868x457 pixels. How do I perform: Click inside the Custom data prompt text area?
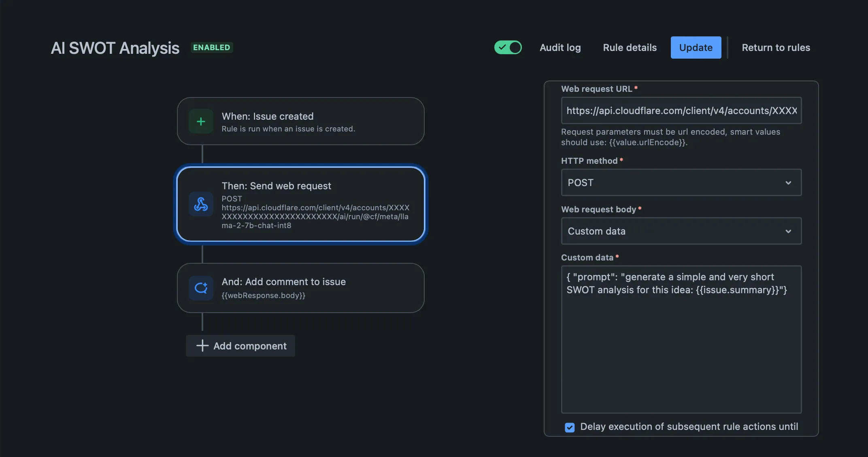coord(681,340)
